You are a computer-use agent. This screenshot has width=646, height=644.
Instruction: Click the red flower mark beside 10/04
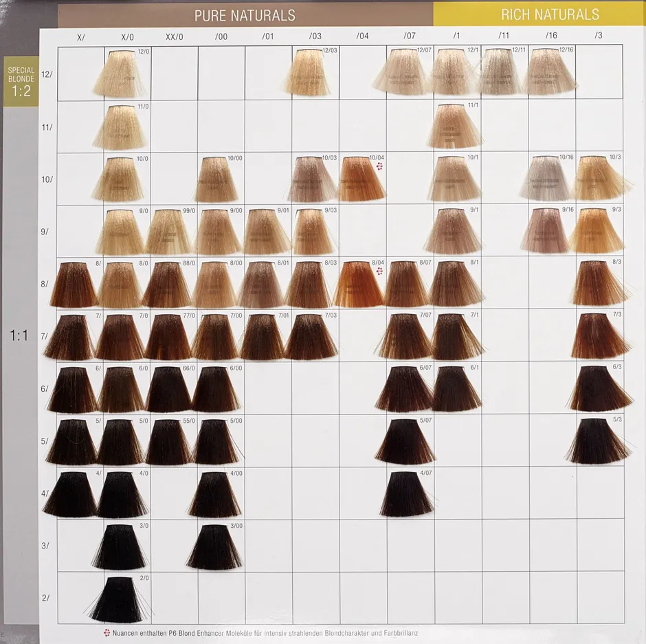(380, 166)
